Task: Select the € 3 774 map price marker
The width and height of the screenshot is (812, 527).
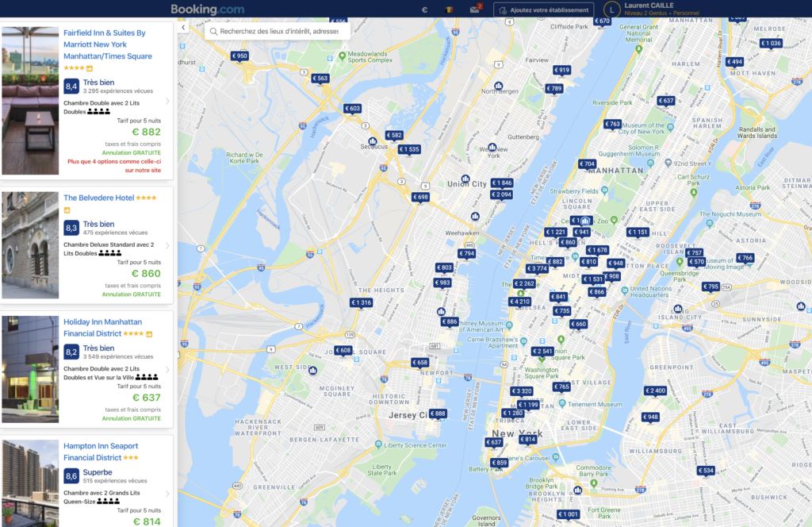Action: pyautogui.click(x=537, y=269)
